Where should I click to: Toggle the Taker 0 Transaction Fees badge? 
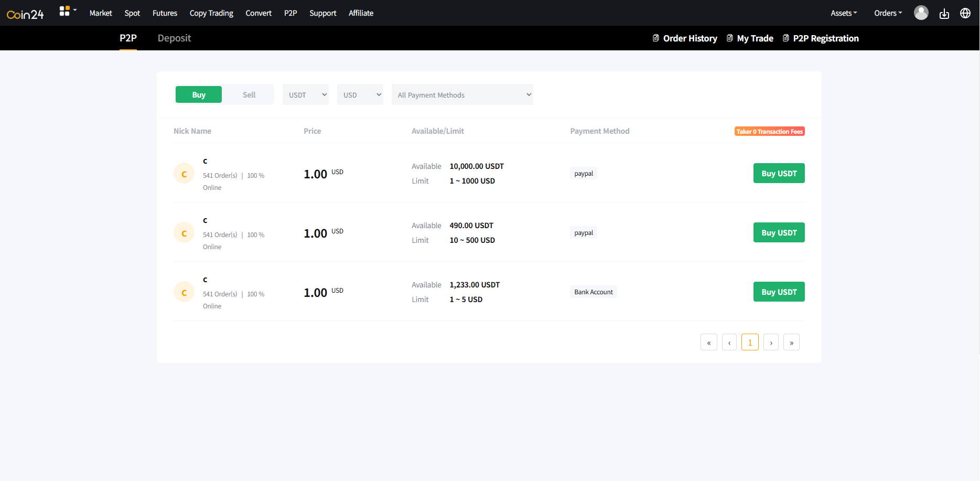769,131
